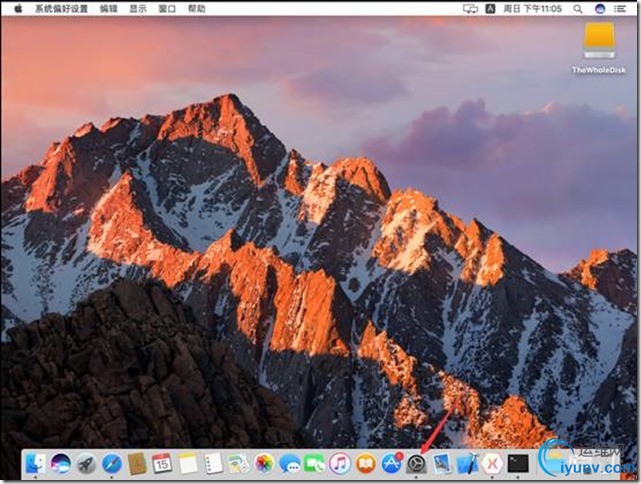Open Finder from the Dock

click(x=36, y=464)
